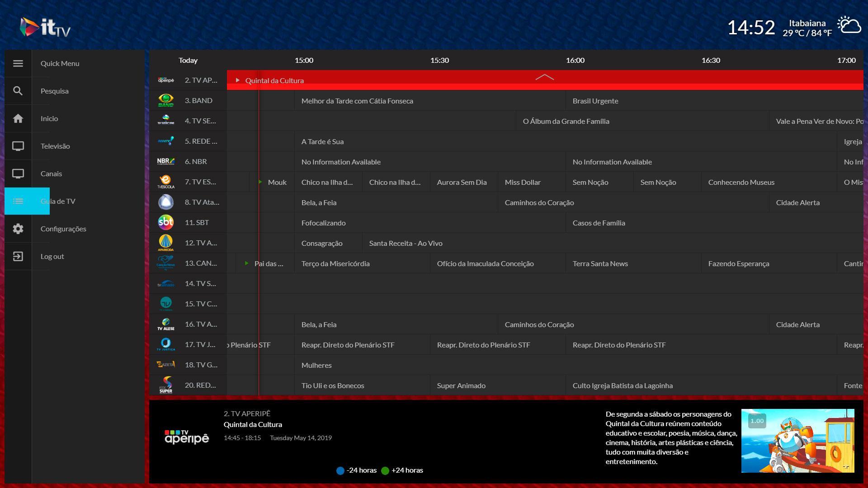The width and height of the screenshot is (868, 488).
Task: Click the green +24 horas button
Action: 402,470
